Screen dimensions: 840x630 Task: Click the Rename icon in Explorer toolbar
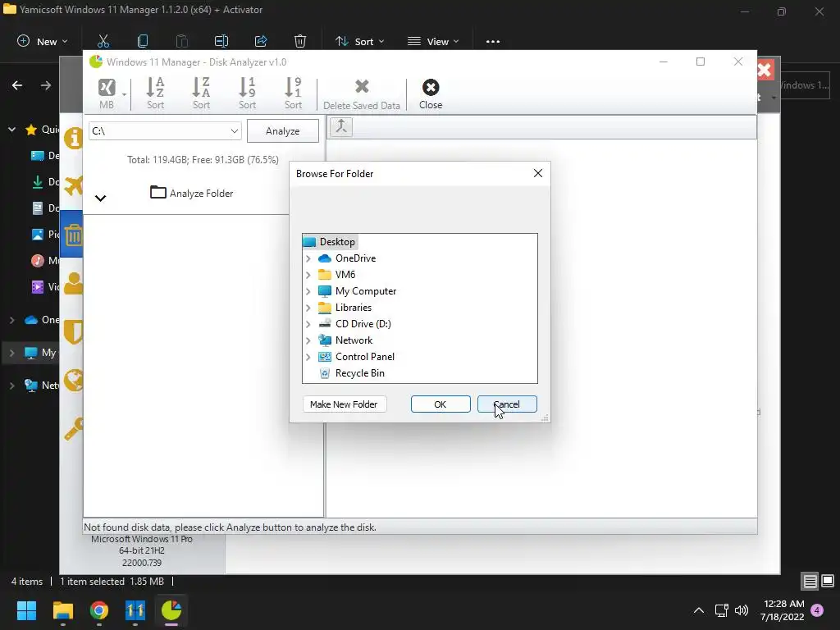[221, 41]
